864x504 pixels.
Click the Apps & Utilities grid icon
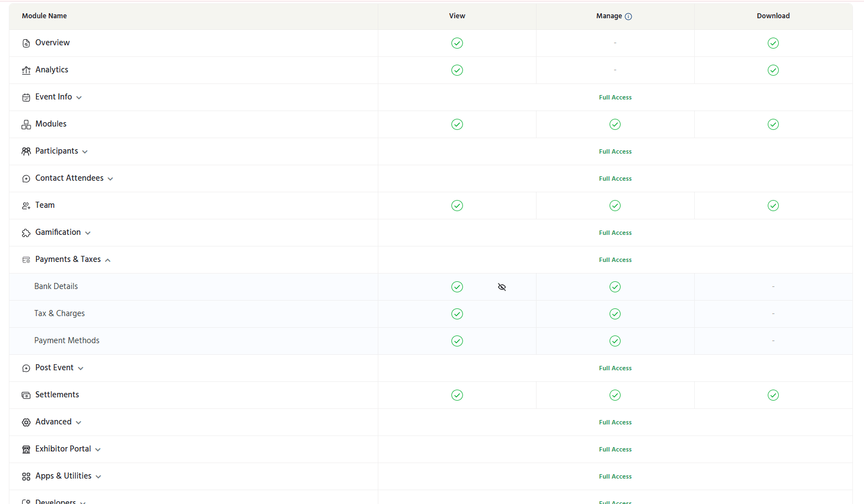pyautogui.click(x=26, y=476)
